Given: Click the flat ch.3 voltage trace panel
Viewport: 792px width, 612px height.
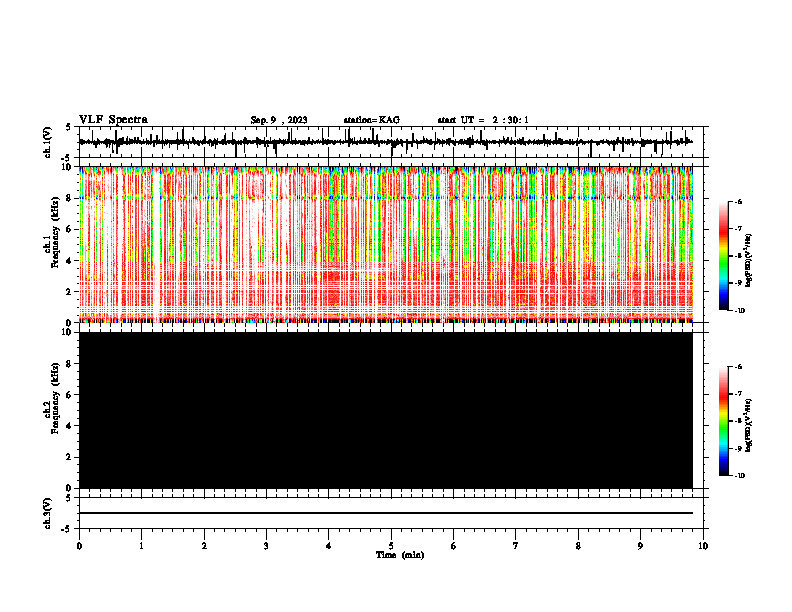Looking at the screenshot, I should [x=391, y=513].
